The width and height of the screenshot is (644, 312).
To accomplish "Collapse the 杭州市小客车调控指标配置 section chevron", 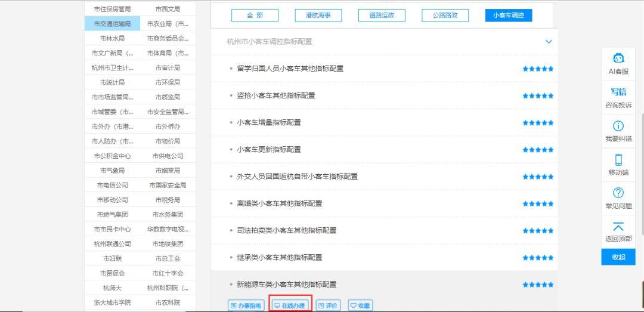I will (x=549, y=42).
